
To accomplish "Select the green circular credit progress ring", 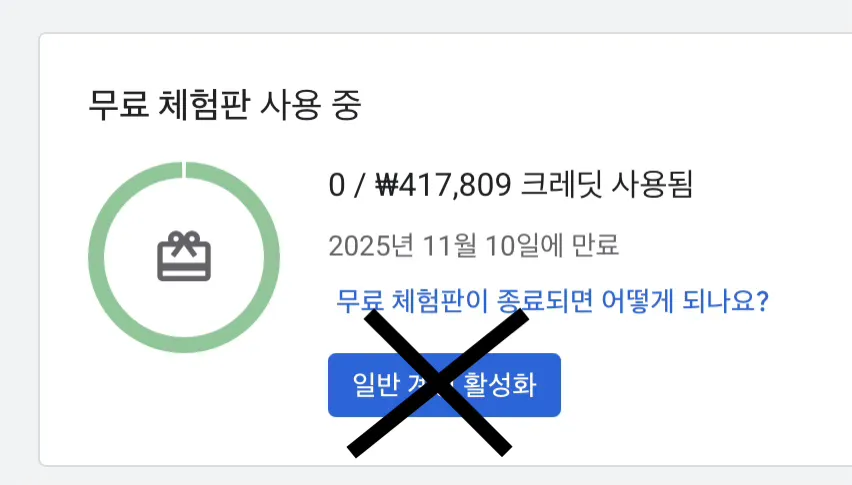I will pos(184,257).
